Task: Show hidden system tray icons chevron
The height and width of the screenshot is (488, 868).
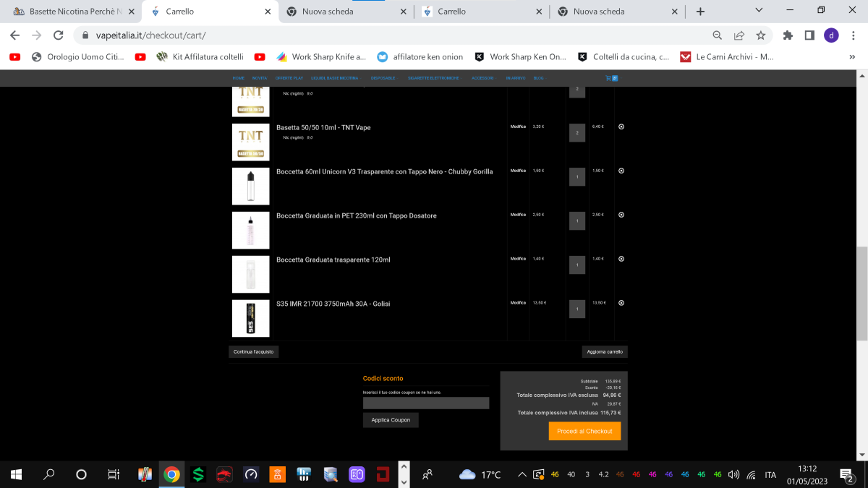Action: [x=522, y=475]
